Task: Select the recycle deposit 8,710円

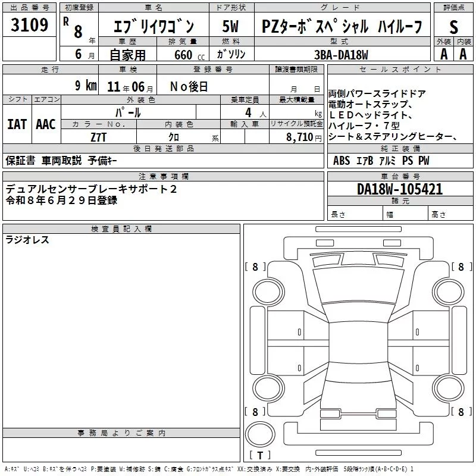Action: 304,137
